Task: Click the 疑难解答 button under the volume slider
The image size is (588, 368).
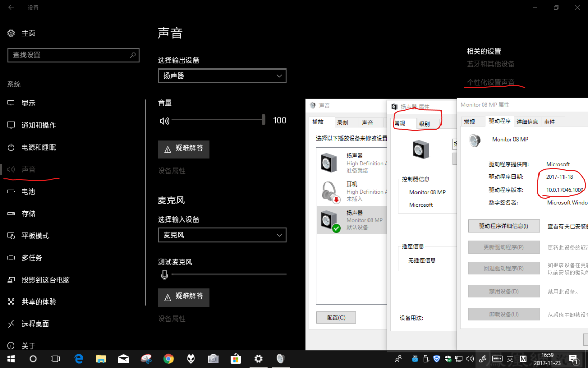Action: (183, 149)
